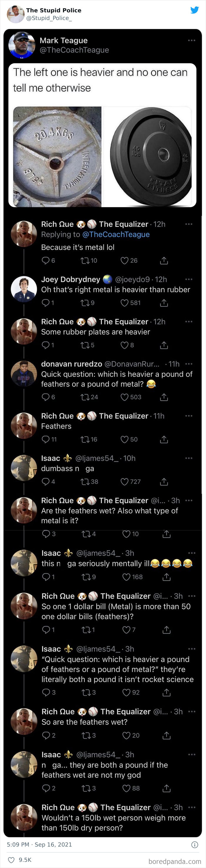This screenshot has width=206, height=868.
Task: Like Joey Dobrydney's "metal is heavier than rubber" reply
Action: click(x=124, y=303)
